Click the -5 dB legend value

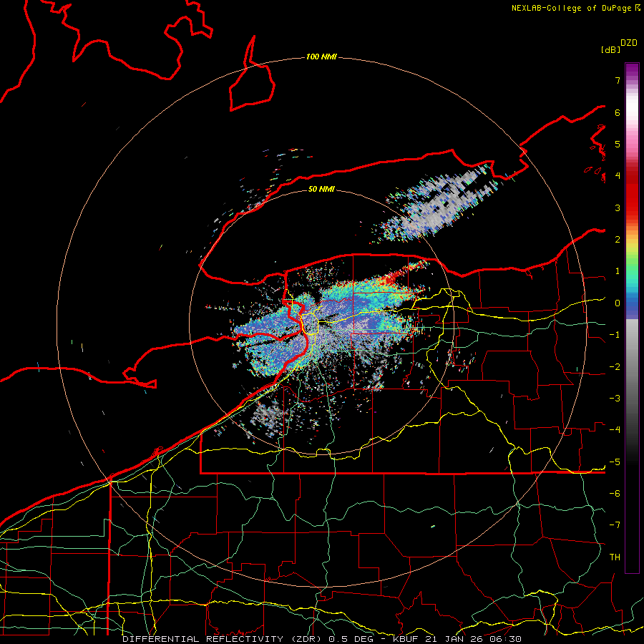(x=615, y=462)
